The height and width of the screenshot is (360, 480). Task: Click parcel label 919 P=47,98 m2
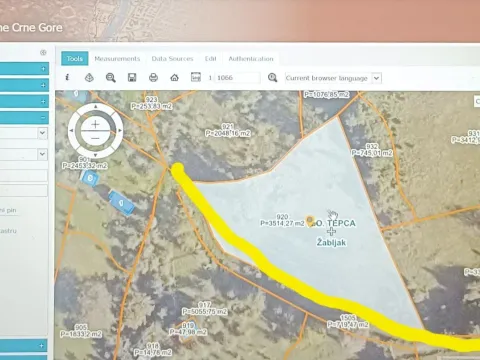(188, 329)
